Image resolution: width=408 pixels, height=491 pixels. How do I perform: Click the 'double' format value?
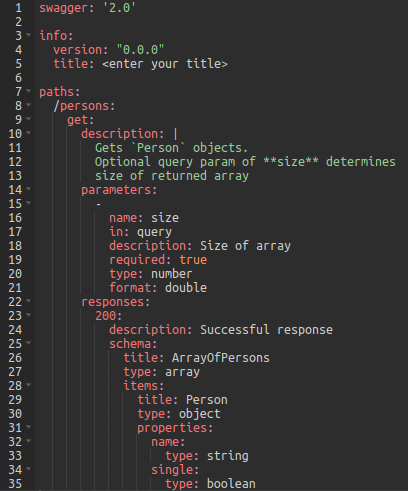tap(186, 288)
